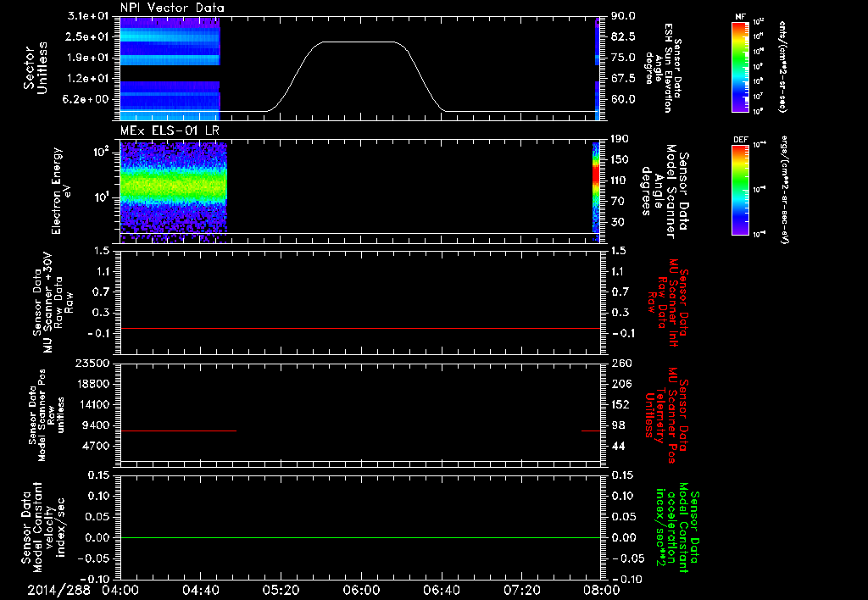Click the left red scanner position line
Image resolution: width=868 pixels, height=600 pixels.
click(x=178, y=431)
